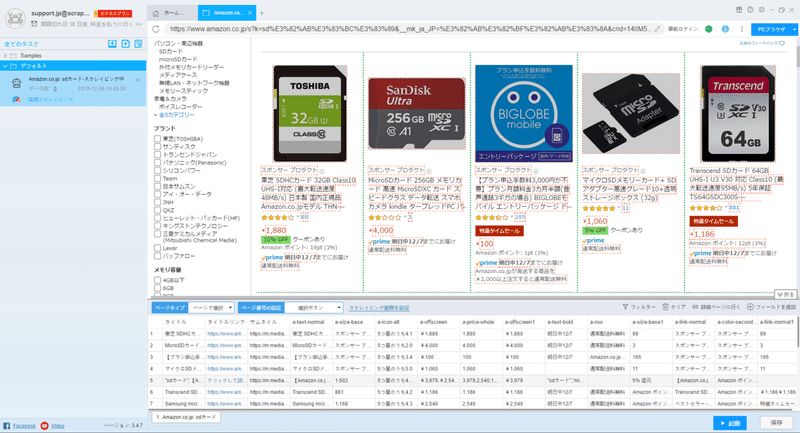Screen dimensions: 800x433
Task: Click the blue circular icon in toolbar
Action: [725, 29]
